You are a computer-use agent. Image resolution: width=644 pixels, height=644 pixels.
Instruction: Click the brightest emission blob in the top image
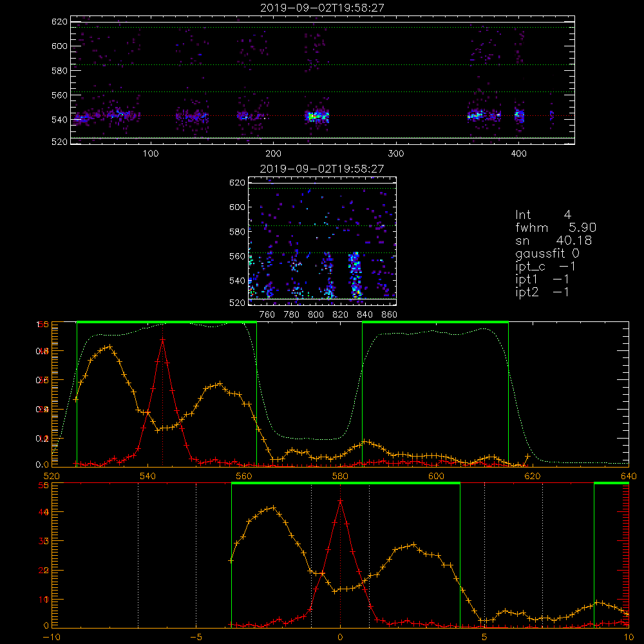click(317, 117)
